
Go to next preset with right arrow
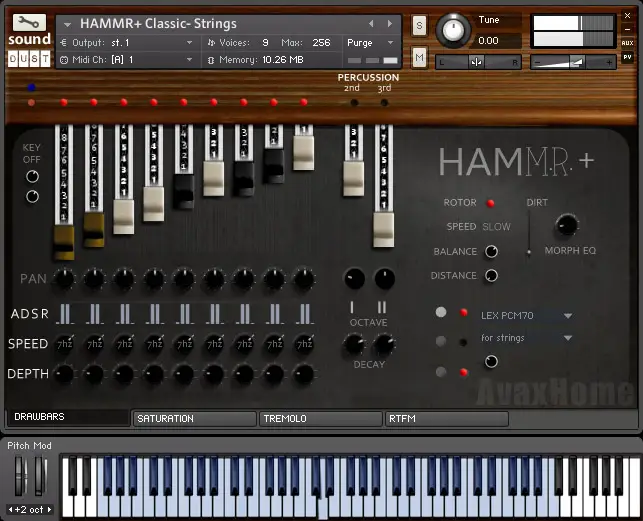click(390, 24)
